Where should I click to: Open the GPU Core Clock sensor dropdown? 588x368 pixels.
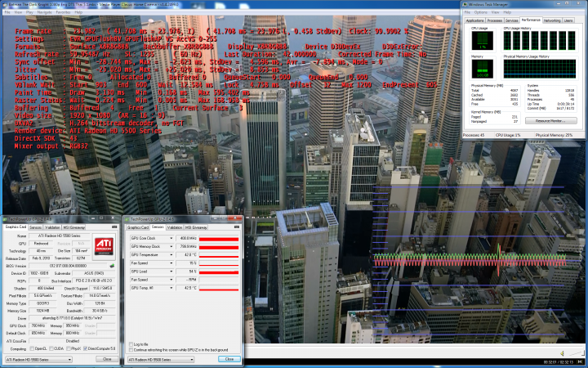pos(171,239)
